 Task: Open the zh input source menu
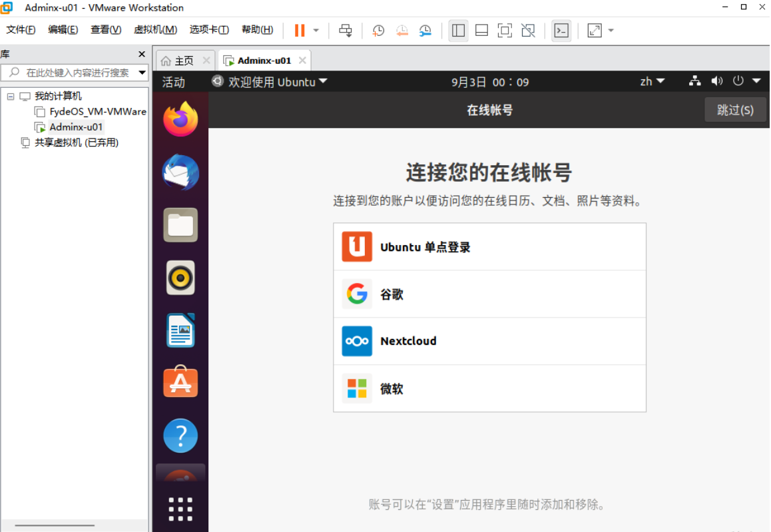(x=652, y=82)
